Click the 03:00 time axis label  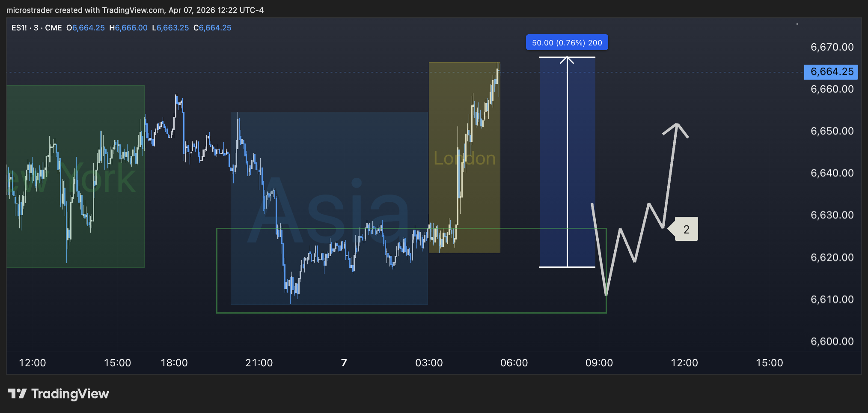click(429, 363)
